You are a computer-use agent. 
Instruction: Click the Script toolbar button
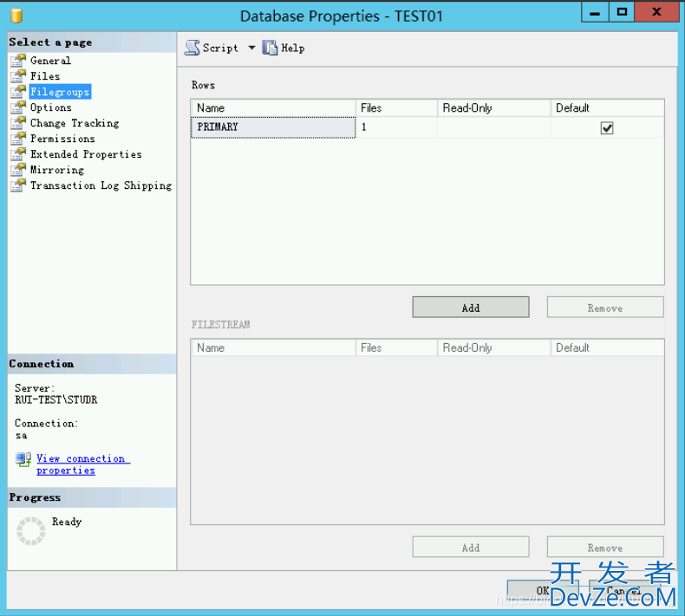point(212,48)
